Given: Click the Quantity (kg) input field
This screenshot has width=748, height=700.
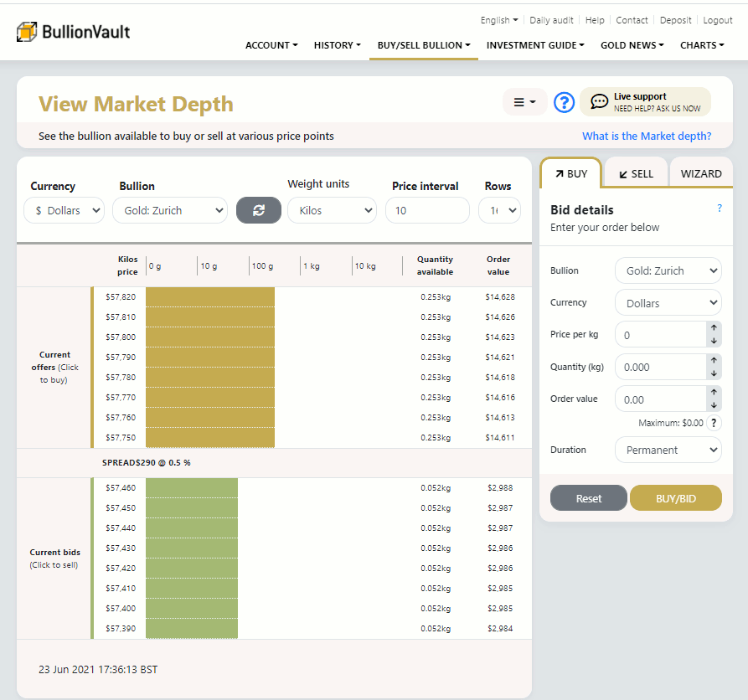Looking at the screenshot, I should 661,367.
